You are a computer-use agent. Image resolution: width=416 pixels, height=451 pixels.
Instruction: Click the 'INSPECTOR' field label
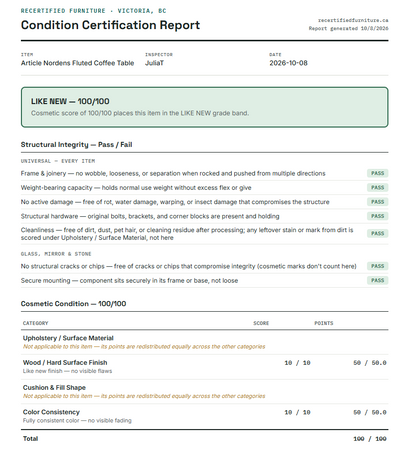(159, 55)
